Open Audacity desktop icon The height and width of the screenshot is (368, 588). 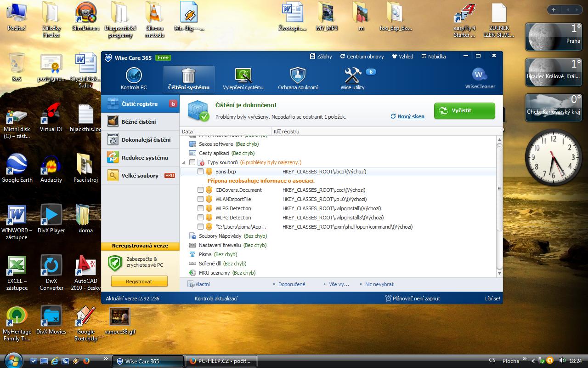pyautogui.click(x=51, y=168)
